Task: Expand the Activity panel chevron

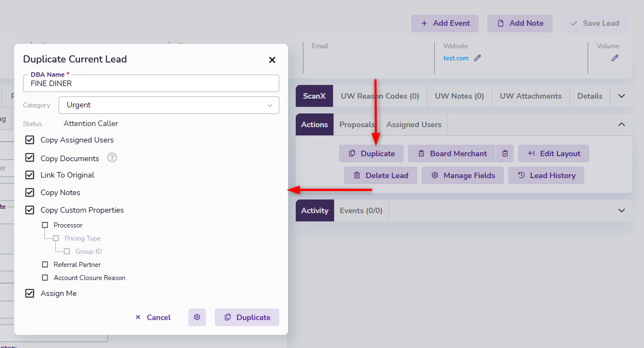Action: 622,210
